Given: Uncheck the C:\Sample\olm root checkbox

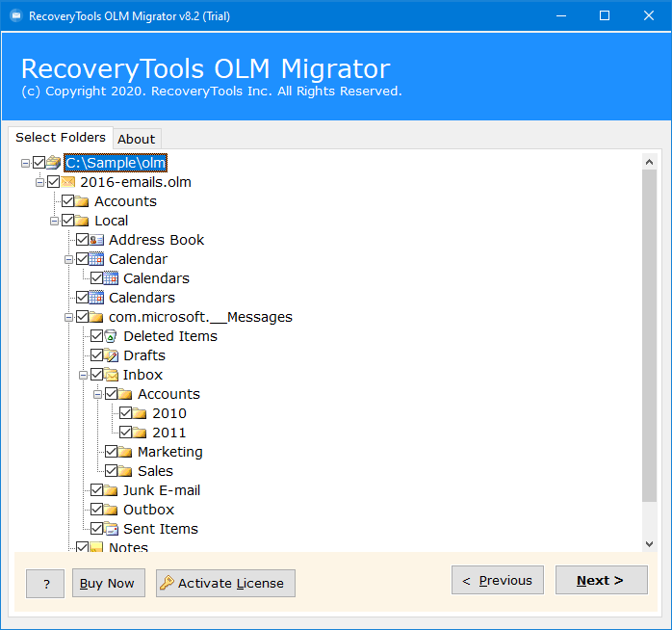Looking at the screenshot, I should point(39,163).
